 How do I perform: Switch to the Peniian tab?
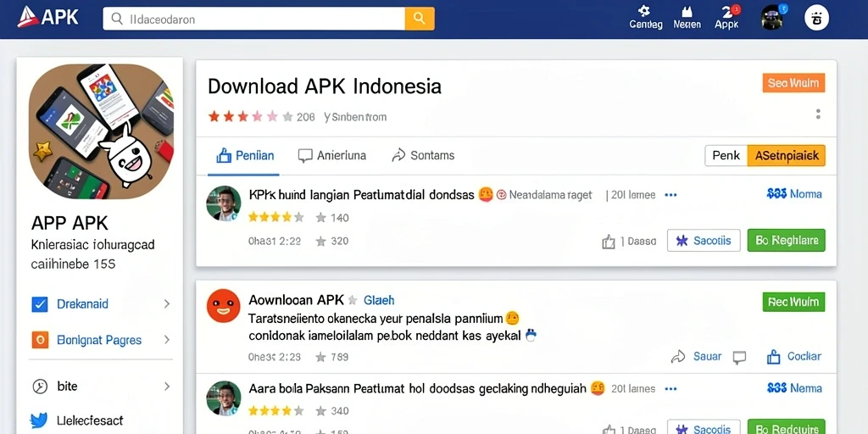(245, 156)
